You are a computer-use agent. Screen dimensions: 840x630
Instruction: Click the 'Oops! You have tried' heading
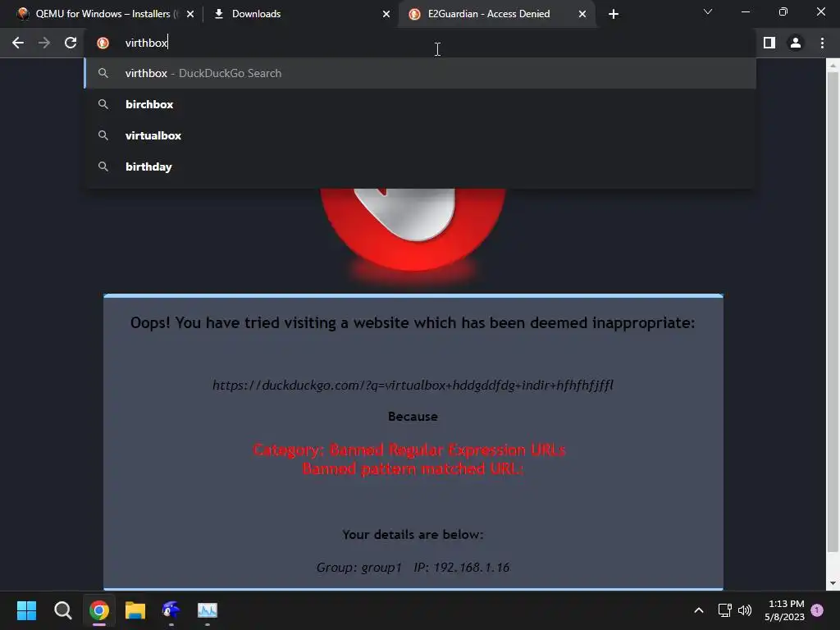point(413,323)
